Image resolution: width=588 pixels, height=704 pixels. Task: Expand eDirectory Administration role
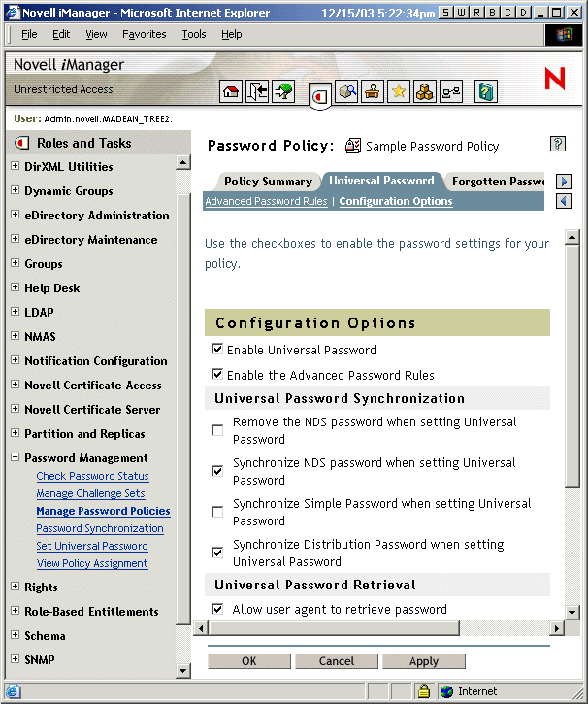(15, 215)
